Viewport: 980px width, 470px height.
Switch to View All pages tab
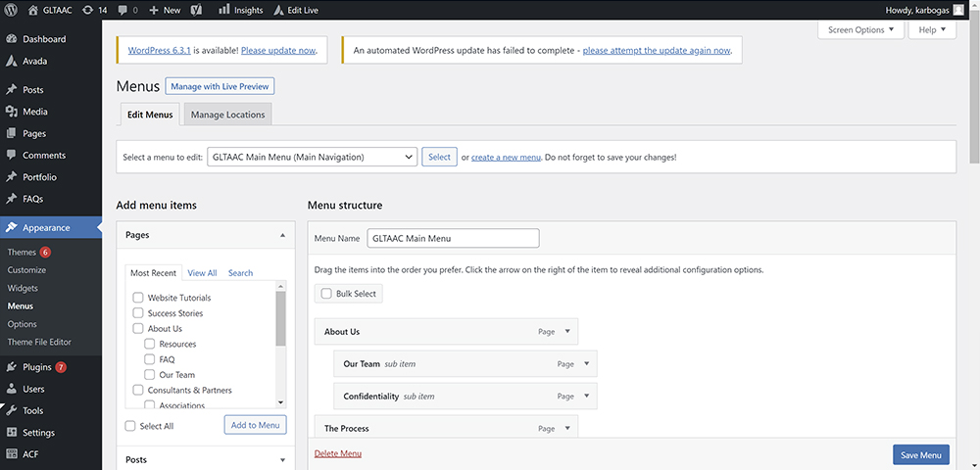(202, 273)
